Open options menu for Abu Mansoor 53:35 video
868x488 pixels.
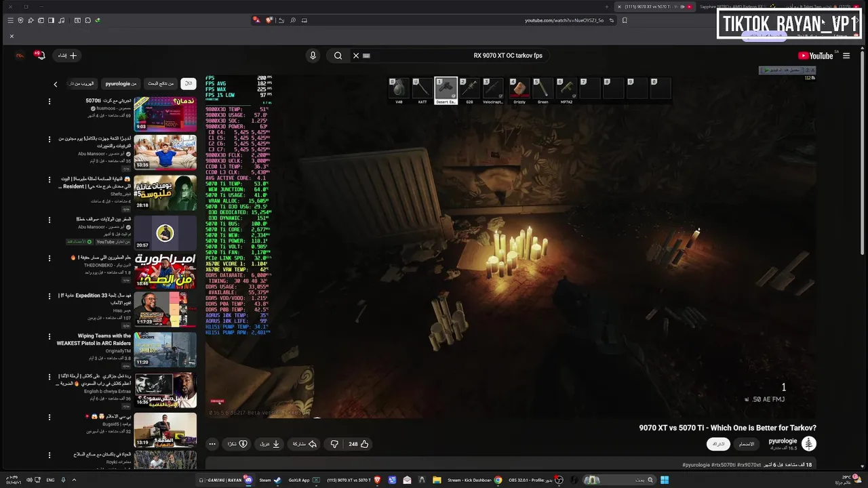[49, 139]
